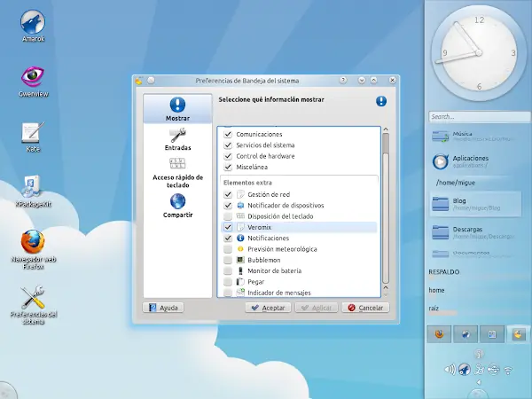The width and height of the screenshot is (532, 399).
Task: Click the network connections tray icon
Action: coord(479,370)
